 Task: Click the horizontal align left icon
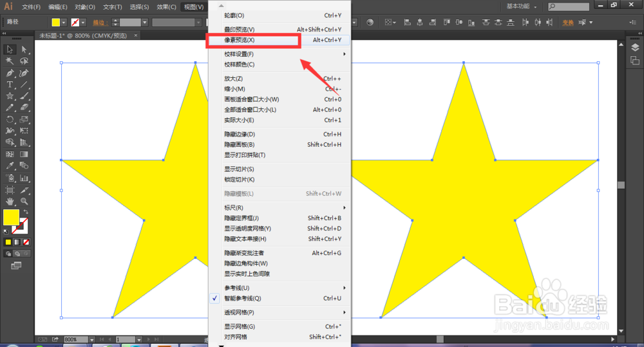point(408,22)
